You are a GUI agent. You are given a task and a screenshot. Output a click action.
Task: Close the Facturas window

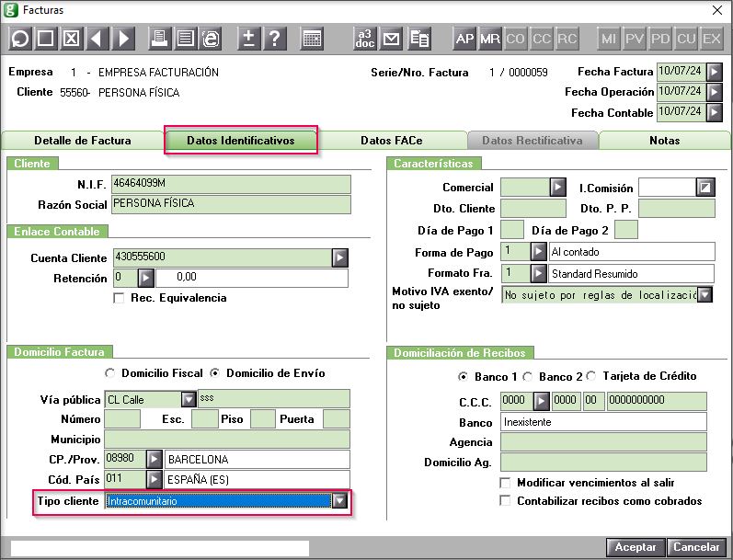point(717,10)
